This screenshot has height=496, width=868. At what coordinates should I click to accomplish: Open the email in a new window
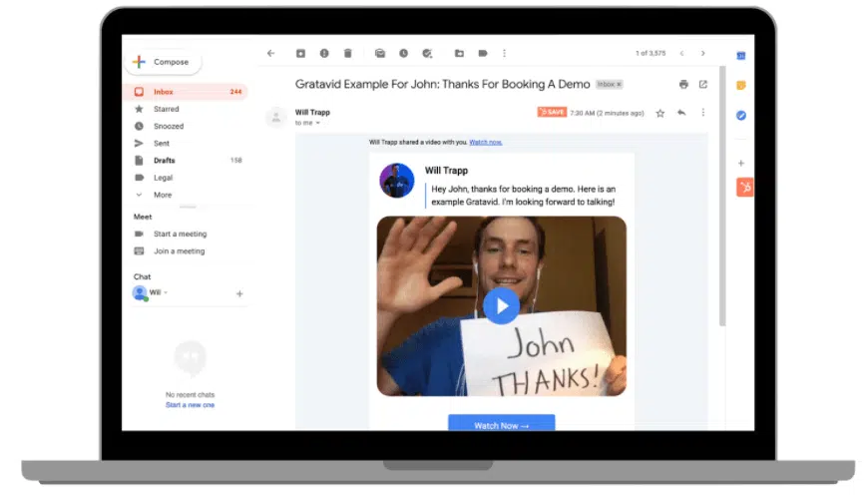703,84
